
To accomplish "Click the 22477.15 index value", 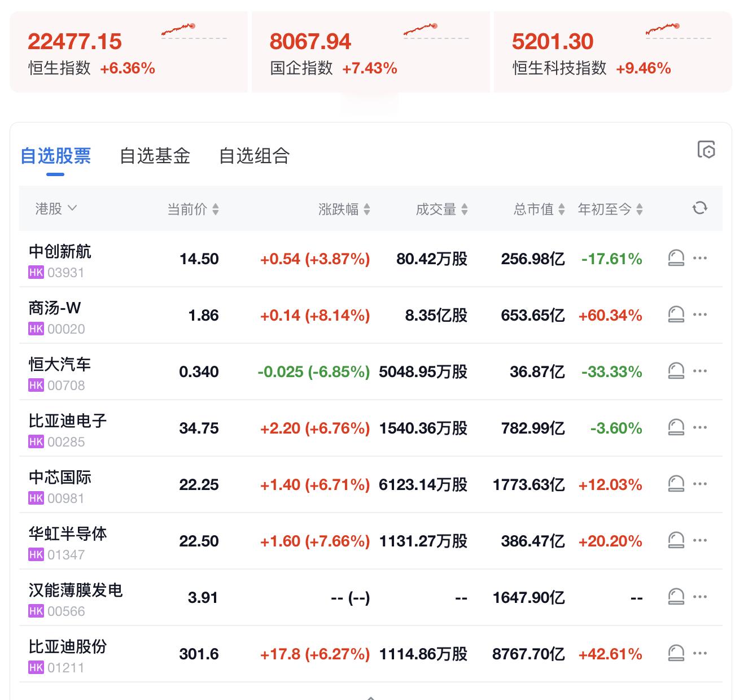I will pyautogui.click(x=75, y=42).
